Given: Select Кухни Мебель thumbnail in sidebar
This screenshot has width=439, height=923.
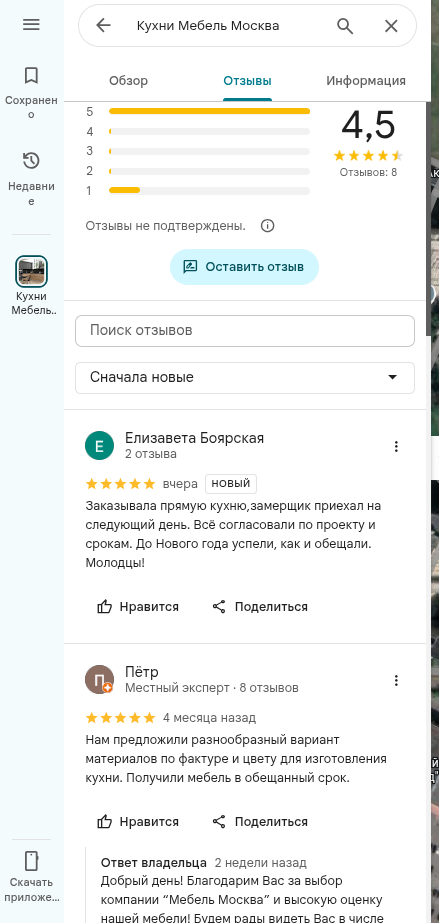Looking at the screenshot, I should 31,271.
